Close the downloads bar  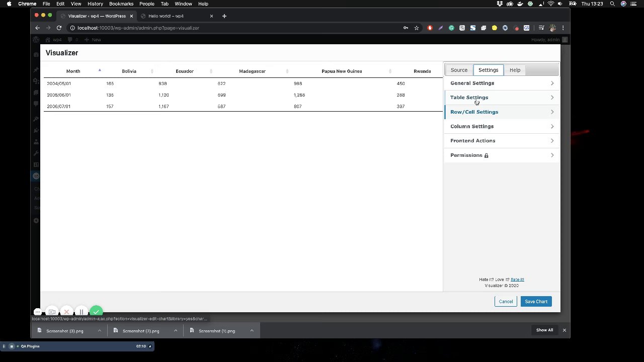coord(564,330)
